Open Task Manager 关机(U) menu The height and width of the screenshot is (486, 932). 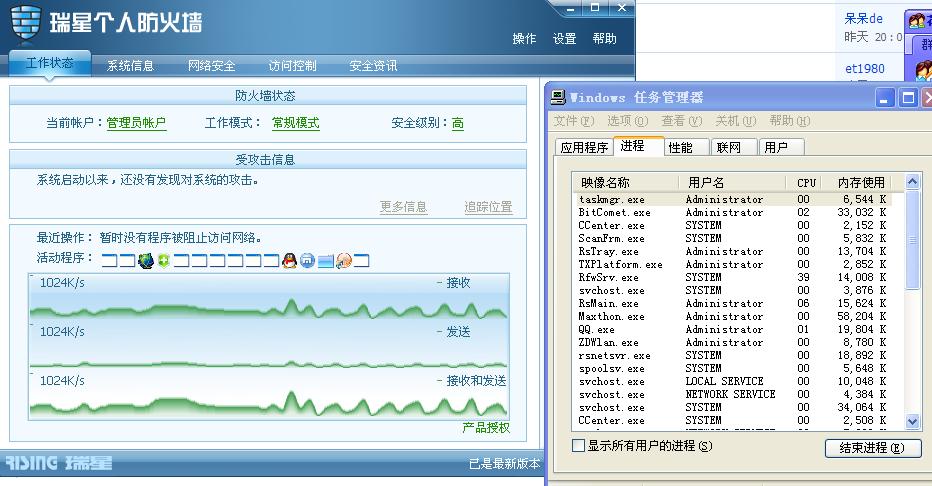pyautogui.click(x=735, y=121)
